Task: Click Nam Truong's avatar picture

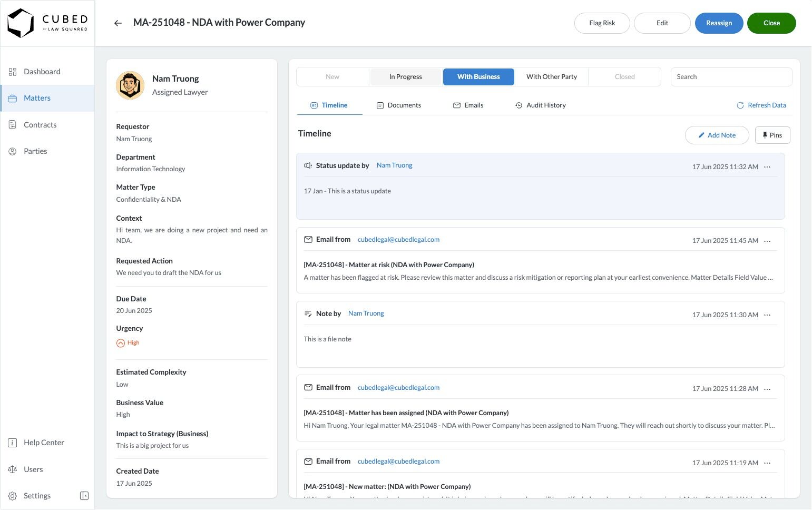Action: tap(130, 85)
